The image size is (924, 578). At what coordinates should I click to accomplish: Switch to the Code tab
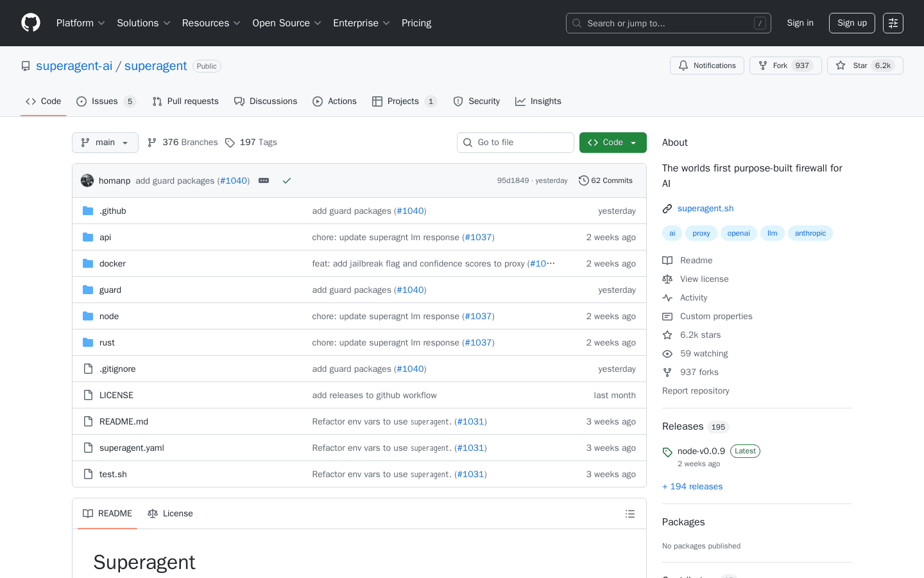coord(44,101)
